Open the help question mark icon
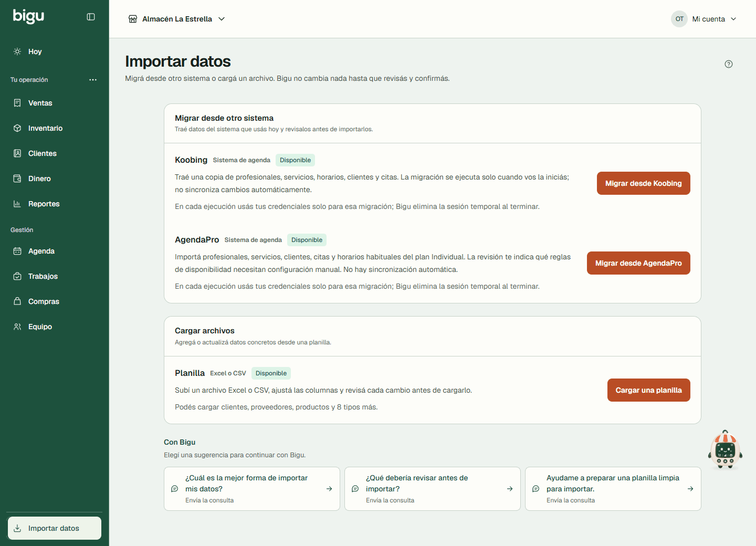The width and height of the screenshot is (756, 546). (x=729, y=64)
